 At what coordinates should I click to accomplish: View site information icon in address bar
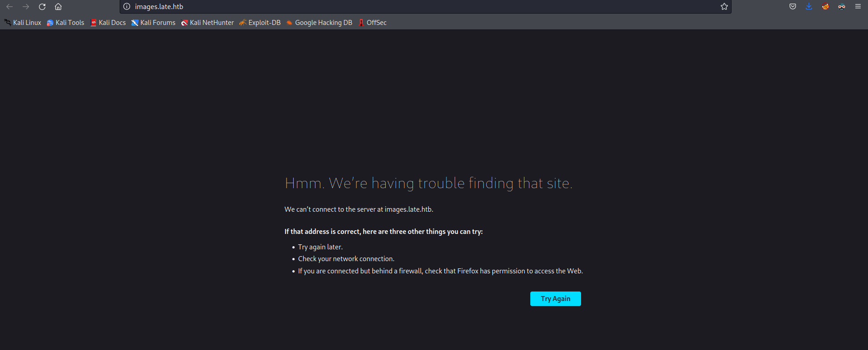tap(127, 7)
